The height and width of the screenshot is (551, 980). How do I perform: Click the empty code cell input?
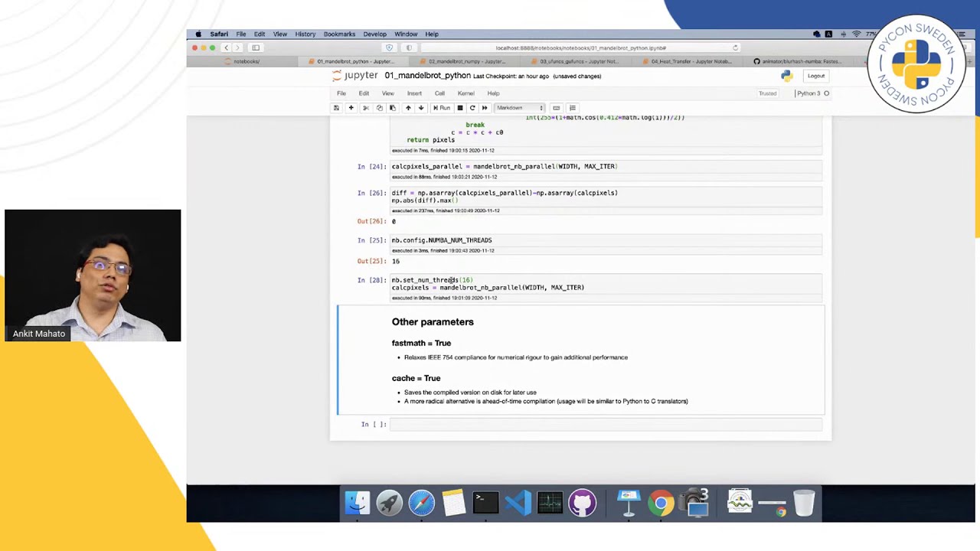[x=606, y=424]
